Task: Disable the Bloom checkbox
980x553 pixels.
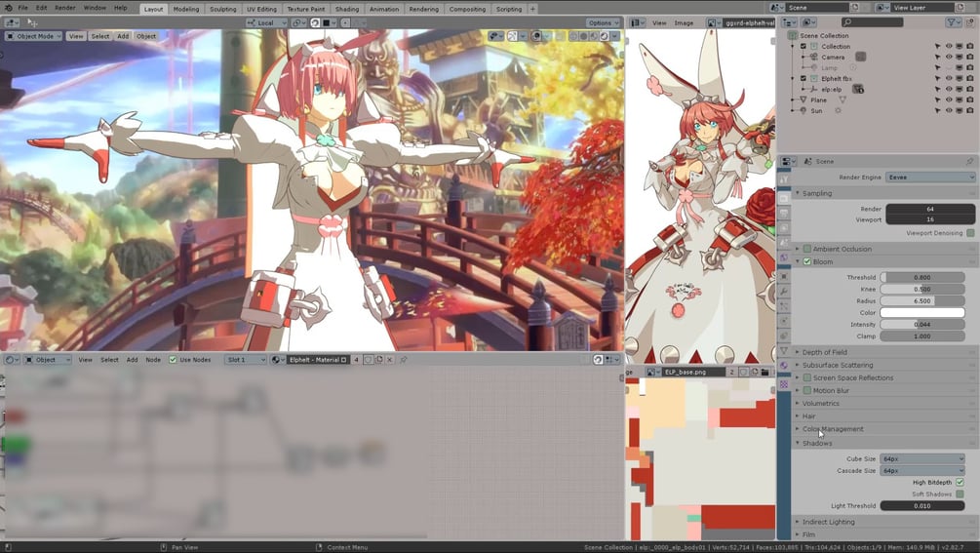Action: 806,261
